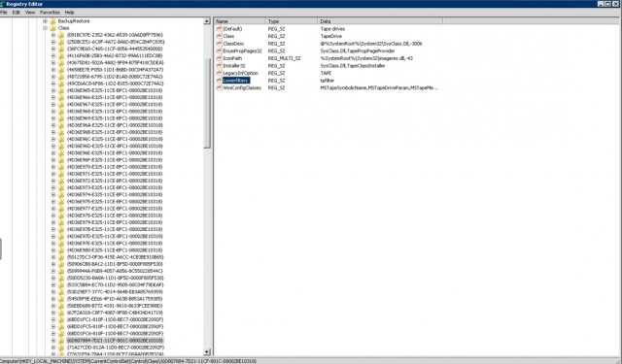Click the LowerFilters string value icon

[x=219, y=81]
